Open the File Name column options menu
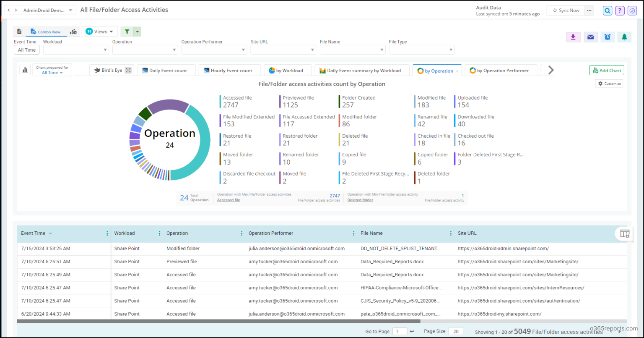 point(451,233)
